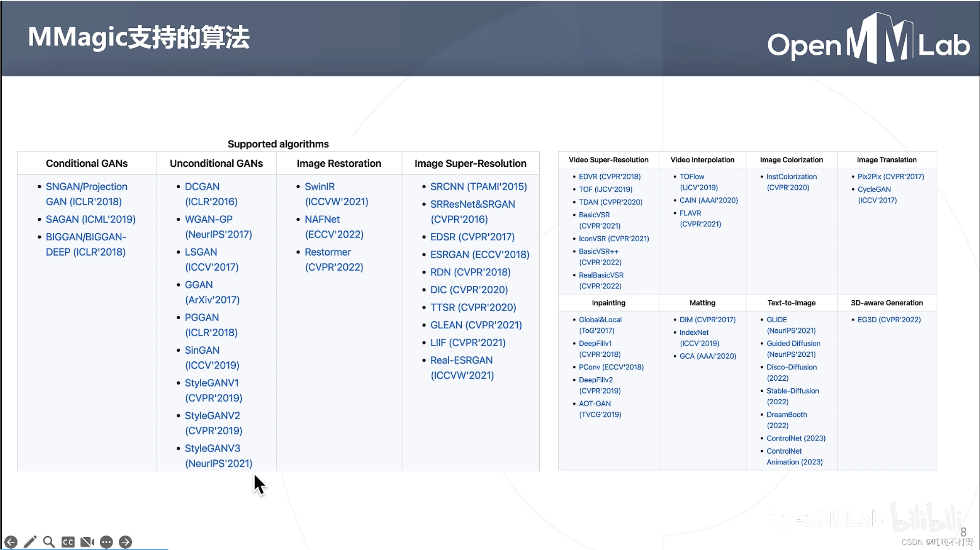This screenshot has width=980, height=550.
Task: Click BasicVSR++ (CVPR'2022) entry
Action: (600, 257)
